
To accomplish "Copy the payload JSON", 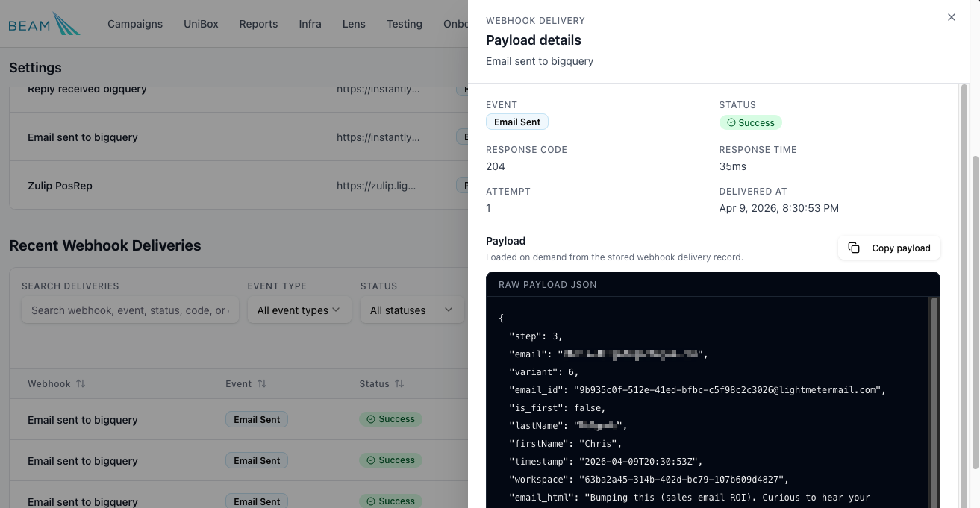I will [x=889, y=248].
